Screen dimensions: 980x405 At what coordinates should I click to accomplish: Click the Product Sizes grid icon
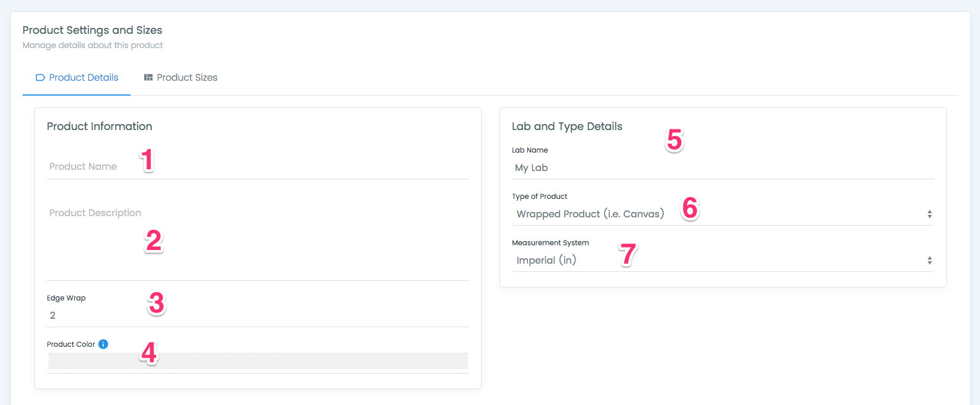148,78
